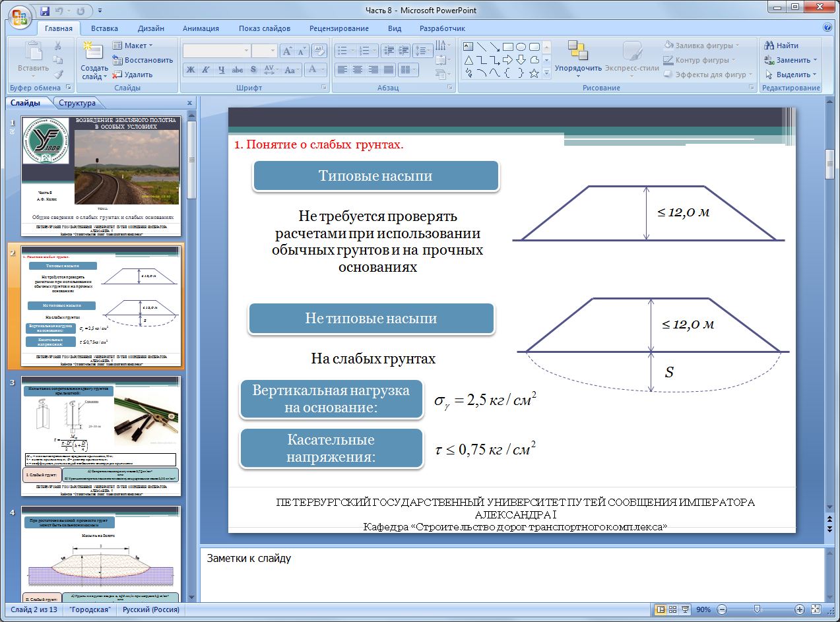Click the Восстановить button
Screen dimensions: 840x622
coord(143,60)
